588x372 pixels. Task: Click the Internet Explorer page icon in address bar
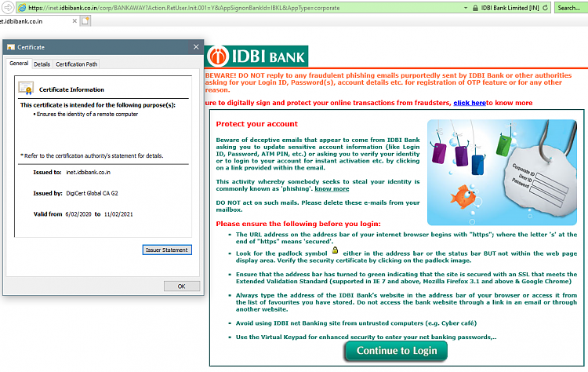(22, 8)
